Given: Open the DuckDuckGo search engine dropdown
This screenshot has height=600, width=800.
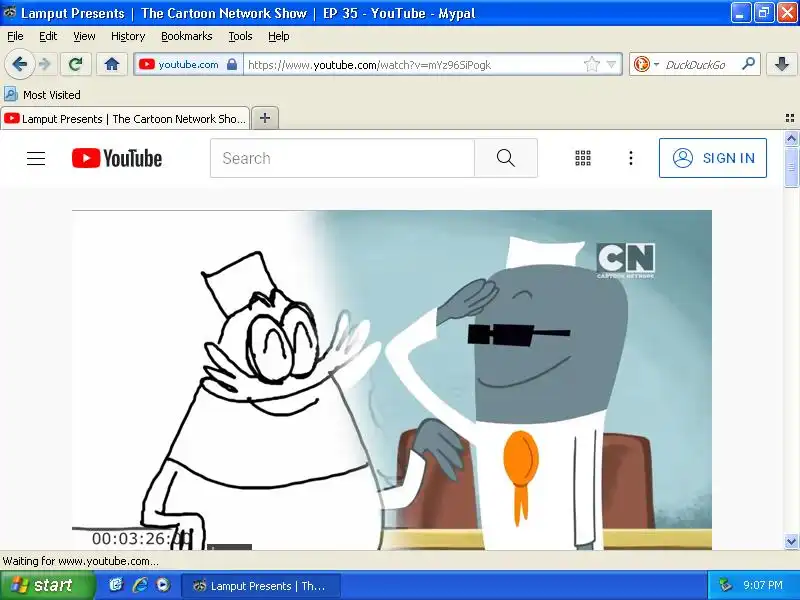Looking at the screenshot, I should tap(646, 65).
